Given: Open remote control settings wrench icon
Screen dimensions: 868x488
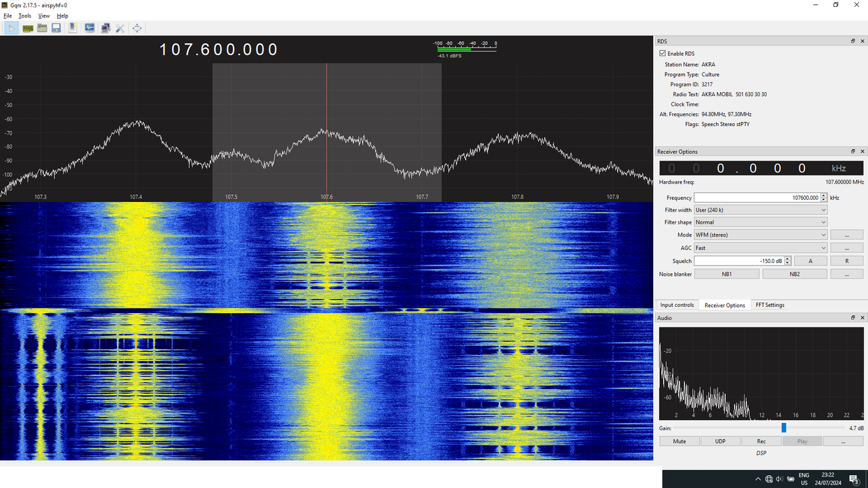Looking at the screenshot, I should click(x=120, y=28).
